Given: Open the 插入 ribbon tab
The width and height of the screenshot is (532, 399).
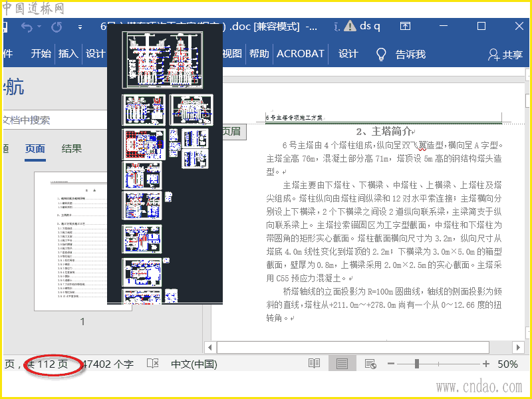Looking at the screenshot, I should click(x=68, y=54).
